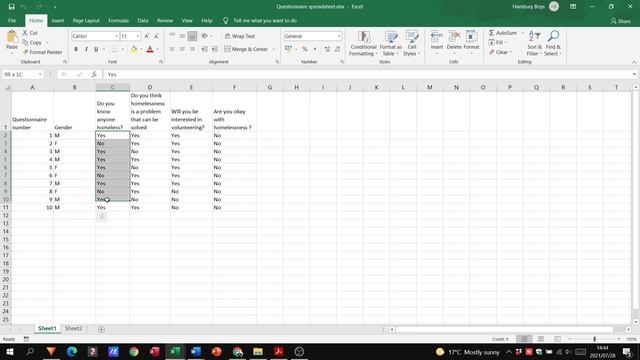Toggle Bold formatting
640x360 pixels.
tap(76, 49)
